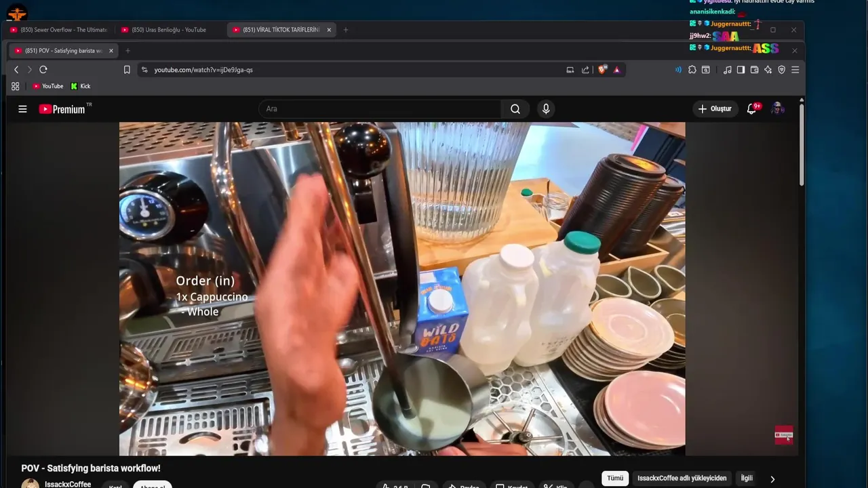Viewport: 868px width, 488px height.
Task: Open the browser hamburger main menu
Action: (795, 70)
